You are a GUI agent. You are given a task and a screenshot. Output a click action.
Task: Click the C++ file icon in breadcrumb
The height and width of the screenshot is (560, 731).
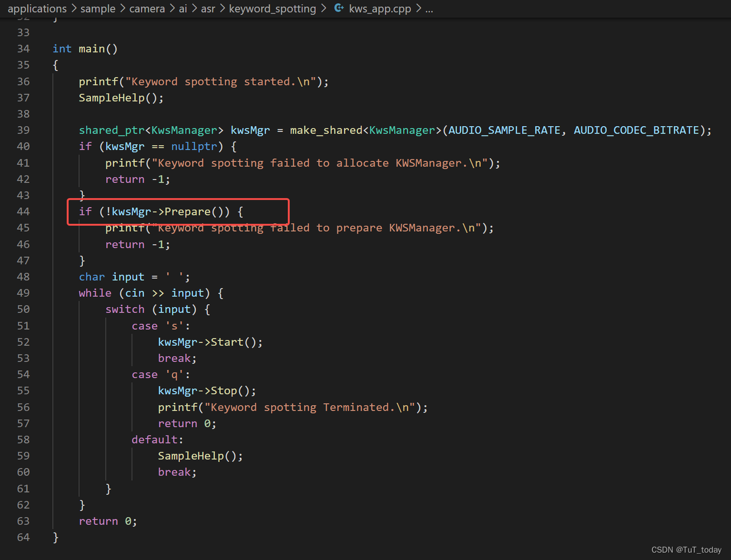click(x=339, y=8)
